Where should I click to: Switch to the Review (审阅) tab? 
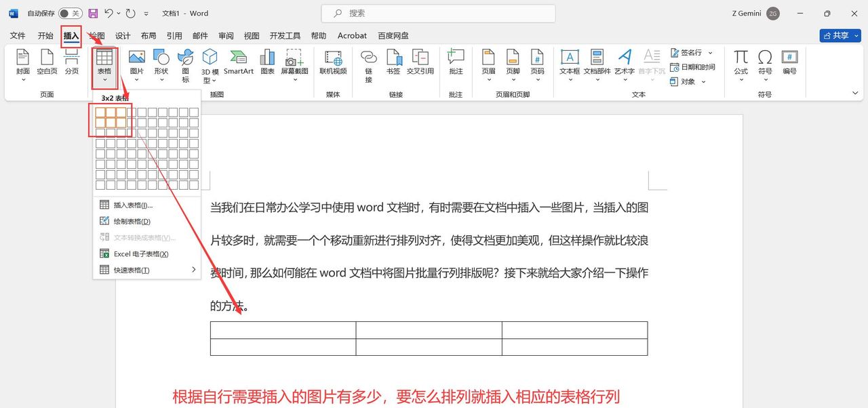226,36
